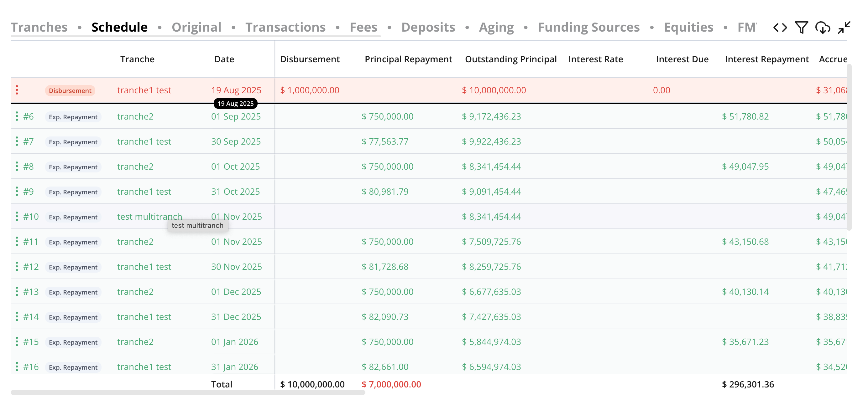This screenshot has width=868, height=410.
Task: Switch to the Deposits tab
Action: [428, 27]
